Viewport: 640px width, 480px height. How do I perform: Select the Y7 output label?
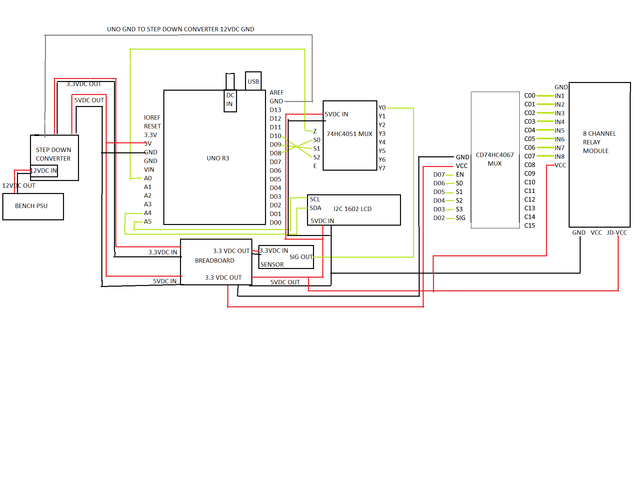click(382, 168)
